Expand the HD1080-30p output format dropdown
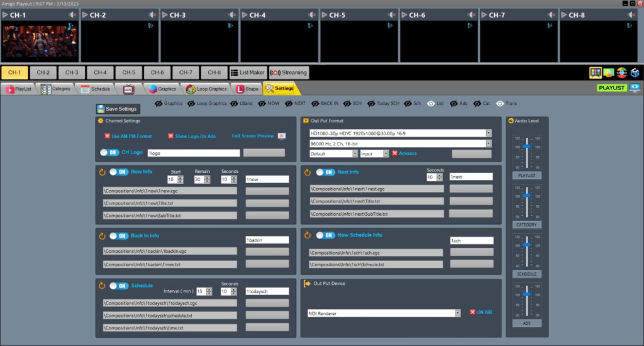 pyautogui.click(x=488, y=133)
